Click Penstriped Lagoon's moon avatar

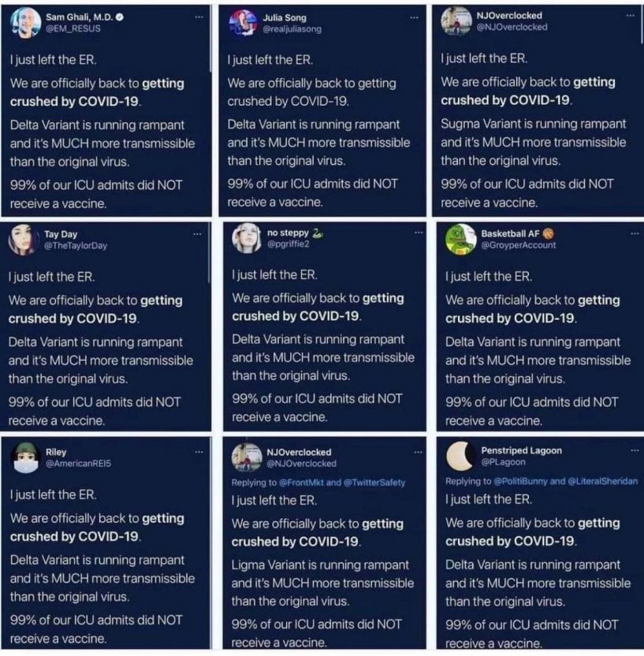[x=459, y=456]
